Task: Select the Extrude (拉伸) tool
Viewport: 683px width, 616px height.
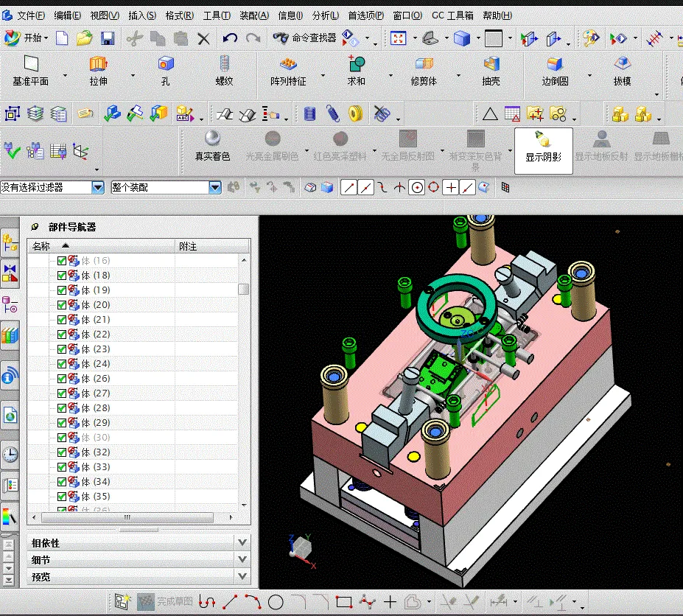Action: coord(99,72)
